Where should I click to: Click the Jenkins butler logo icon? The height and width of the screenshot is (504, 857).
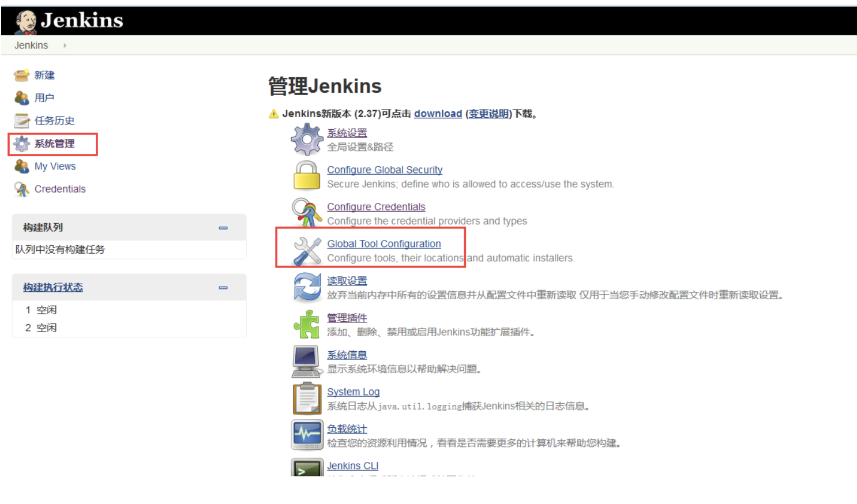pos(26,21)
